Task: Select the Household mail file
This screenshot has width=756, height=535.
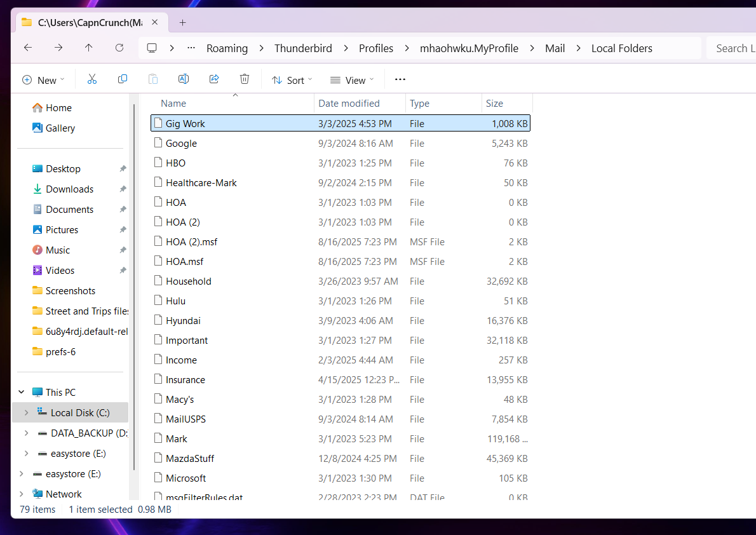Action: 188,281
